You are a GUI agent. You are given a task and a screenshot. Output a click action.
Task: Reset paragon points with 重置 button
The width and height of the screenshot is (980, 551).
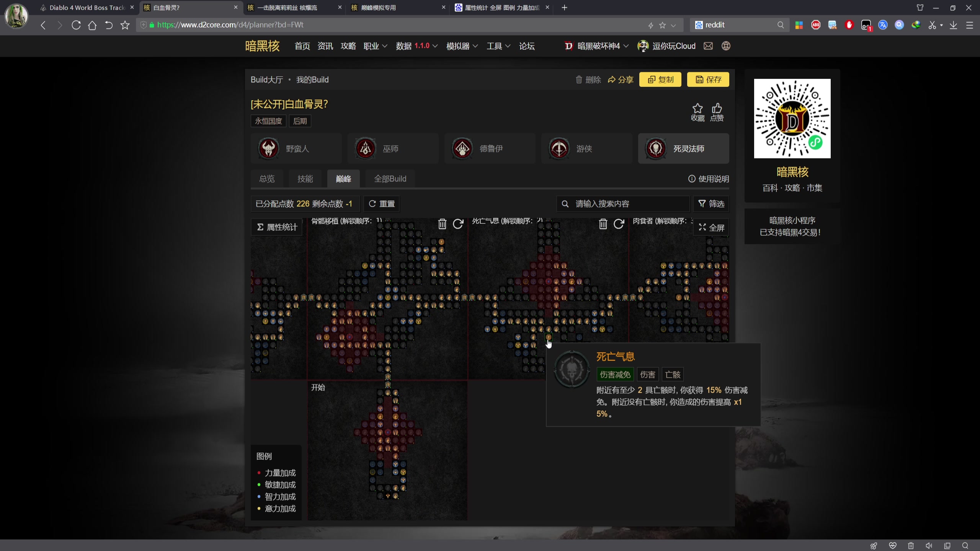point(382,204)
